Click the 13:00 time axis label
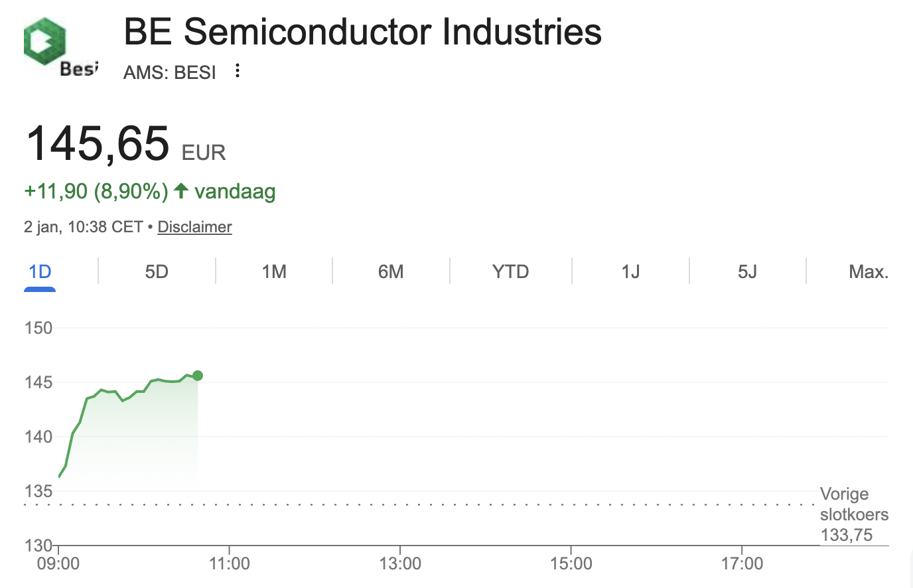 pyautogui.click(x=400, y=564)
